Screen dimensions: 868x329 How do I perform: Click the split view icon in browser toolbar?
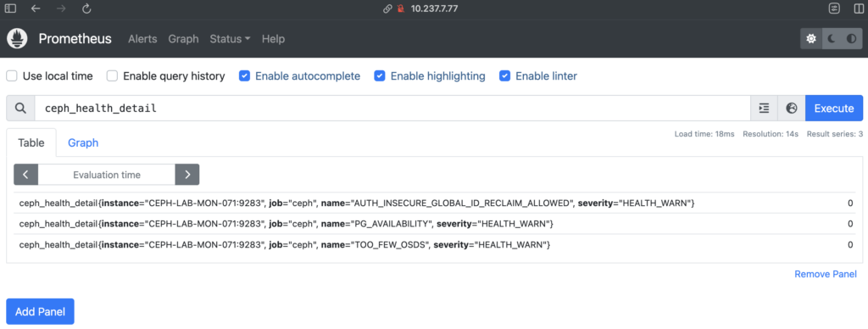[858, 8]
